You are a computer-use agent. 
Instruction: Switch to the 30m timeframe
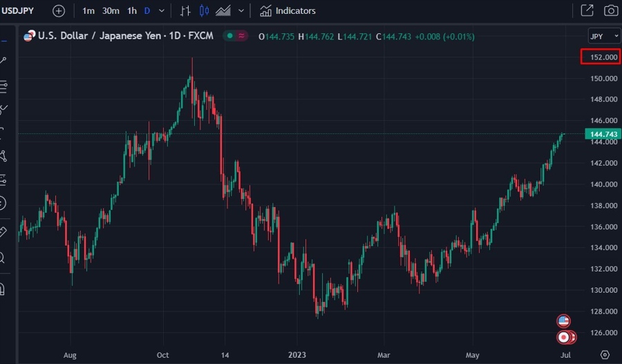pyautogui.click(x=111, y=11)
